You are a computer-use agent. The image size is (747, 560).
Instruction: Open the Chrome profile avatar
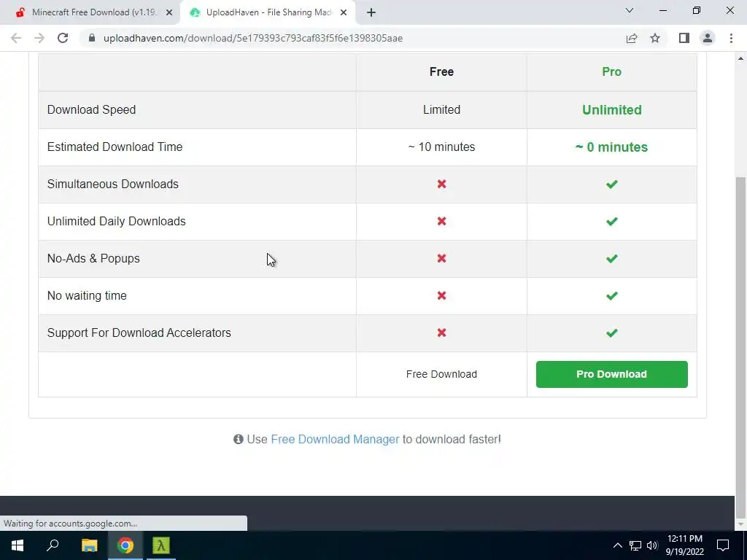(x=708, y=38)
